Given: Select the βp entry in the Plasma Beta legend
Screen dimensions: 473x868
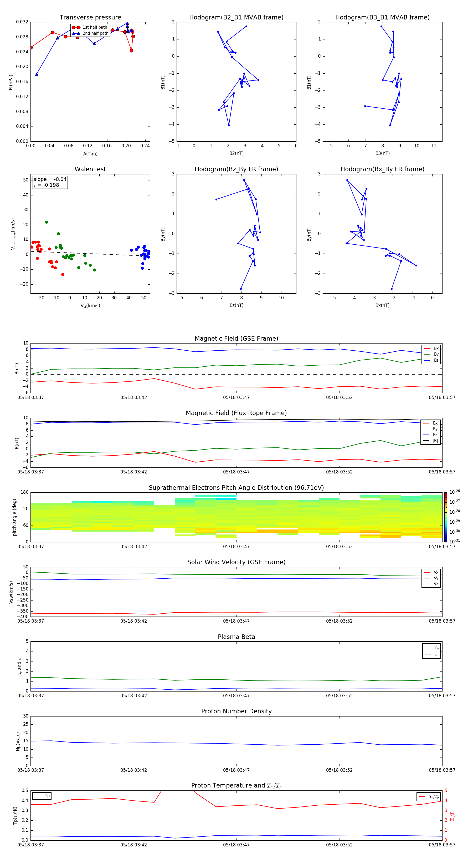Looking at the screenshot, I should tap(431, 647).
